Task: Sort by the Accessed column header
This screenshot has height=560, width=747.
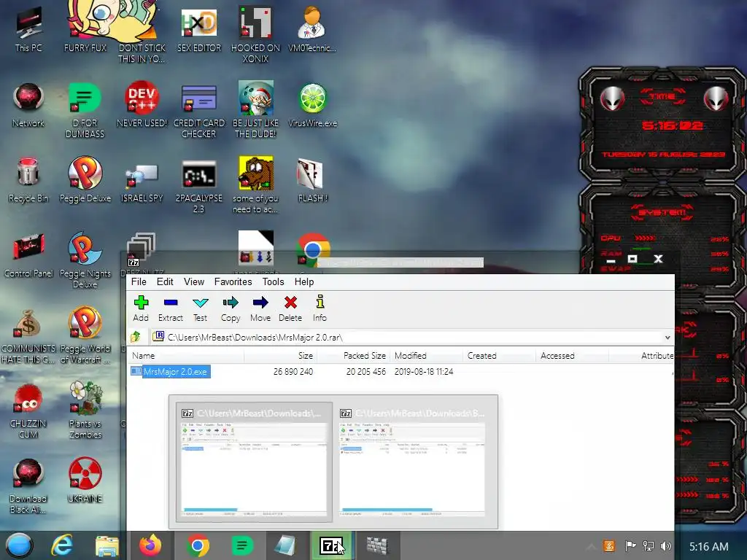Action: tap(573, 356)
